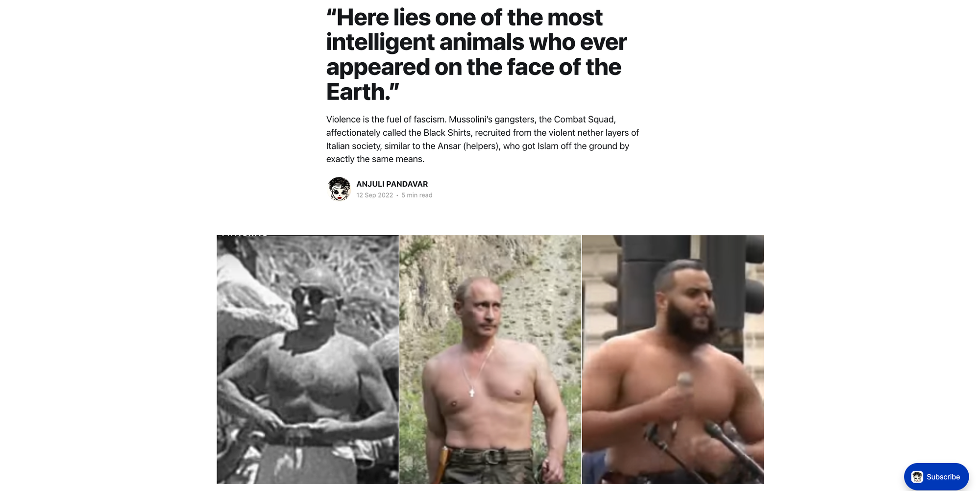Open the black-and-white left photo panel
Image resolution: width=980 pixels, height=491 pixels.
point(308,359)
